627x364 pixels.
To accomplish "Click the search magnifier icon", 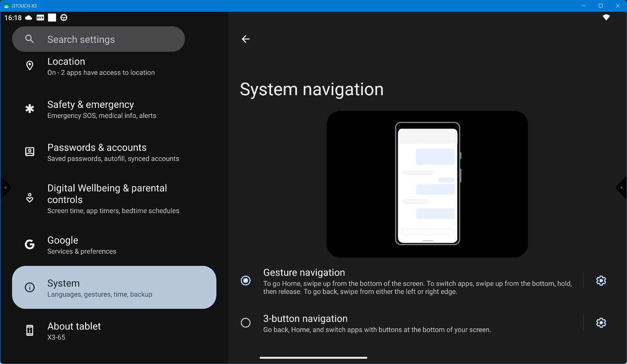I will point(29,39).
